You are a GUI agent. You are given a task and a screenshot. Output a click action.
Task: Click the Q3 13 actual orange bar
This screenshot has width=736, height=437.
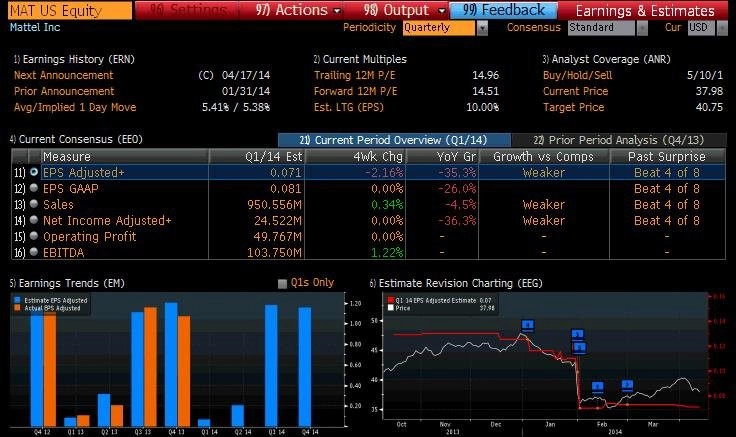click(150, 367)
